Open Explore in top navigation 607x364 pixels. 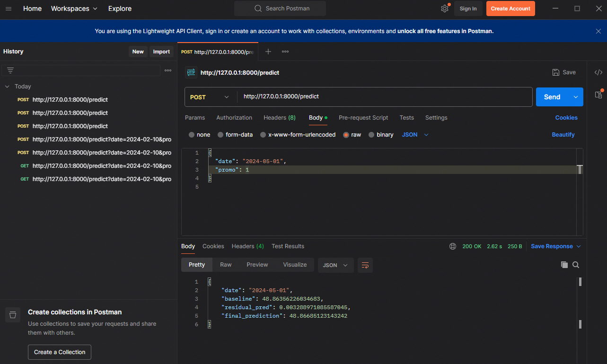pyautogui.click(x=120, y=9)
